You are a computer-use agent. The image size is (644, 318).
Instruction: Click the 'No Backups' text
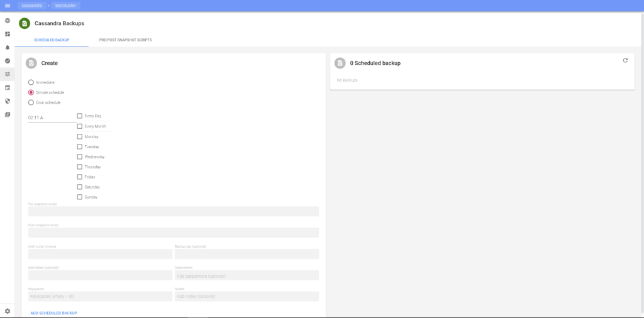347,80
